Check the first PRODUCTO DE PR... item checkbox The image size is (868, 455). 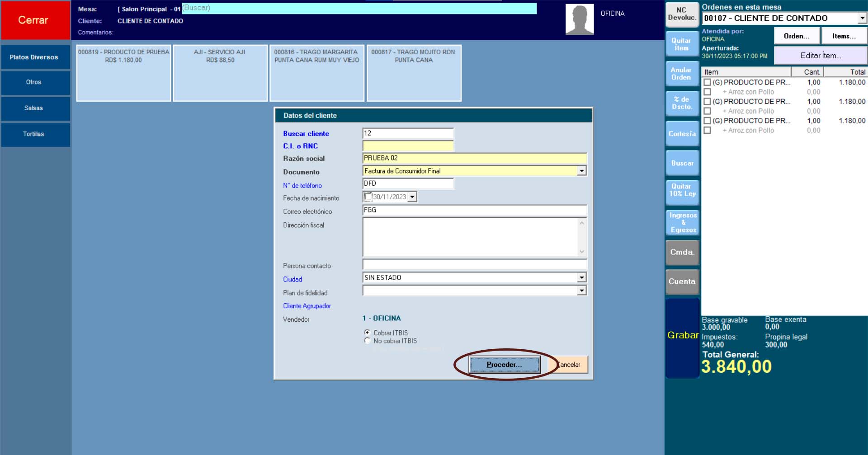tap(708, 82)
